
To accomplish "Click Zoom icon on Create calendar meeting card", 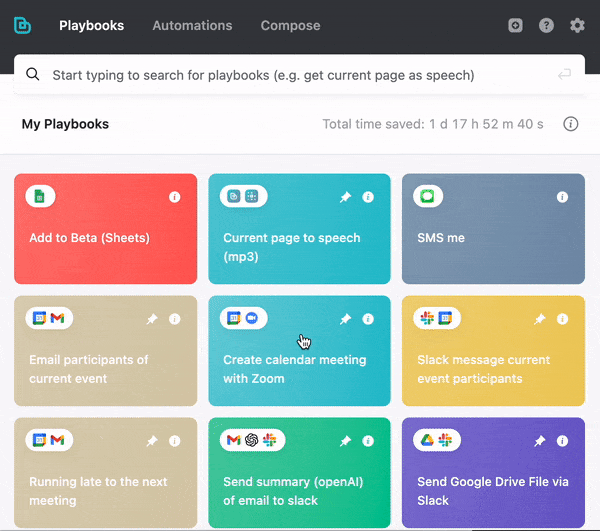I will tap(251, 318).
